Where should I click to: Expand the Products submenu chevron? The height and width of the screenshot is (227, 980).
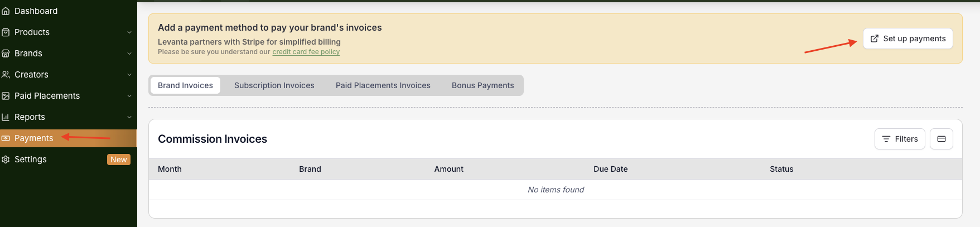(x=129, y=32)
